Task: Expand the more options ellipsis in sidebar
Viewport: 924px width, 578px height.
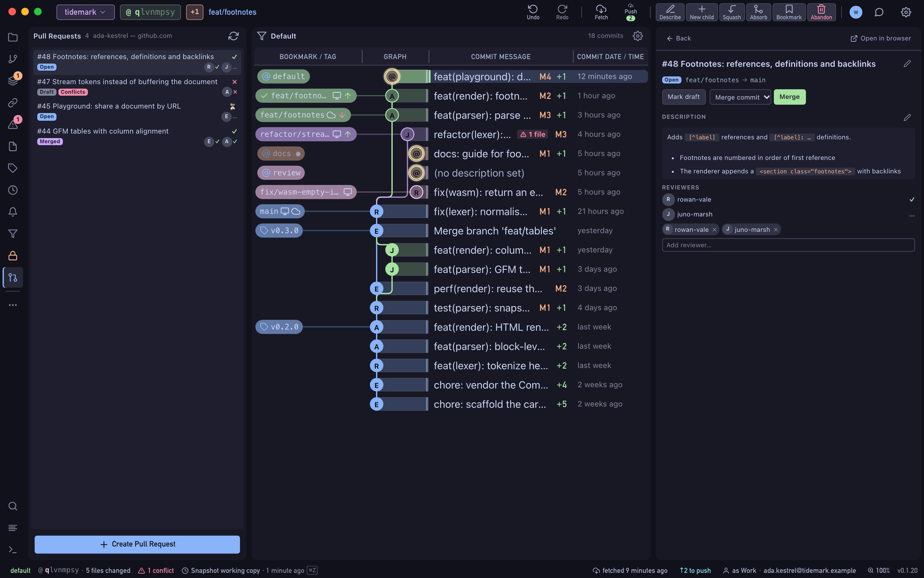Action: (13, 305)
